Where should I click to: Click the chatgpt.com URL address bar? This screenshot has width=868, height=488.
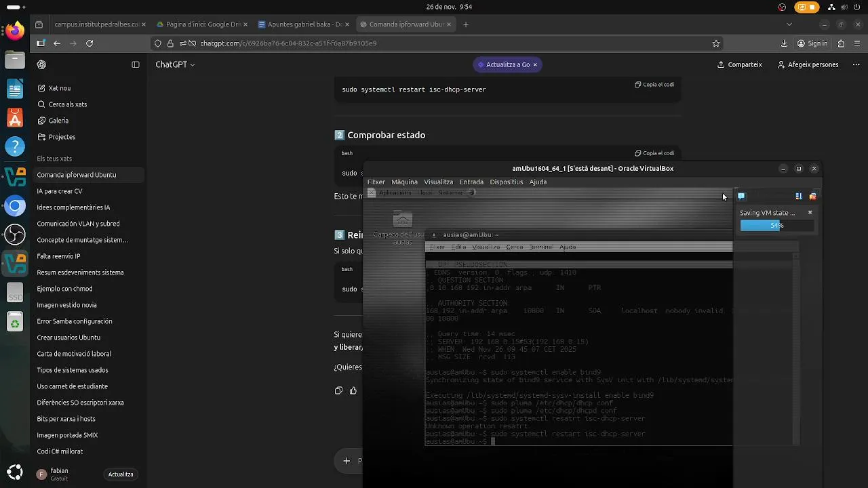point(437,43)
